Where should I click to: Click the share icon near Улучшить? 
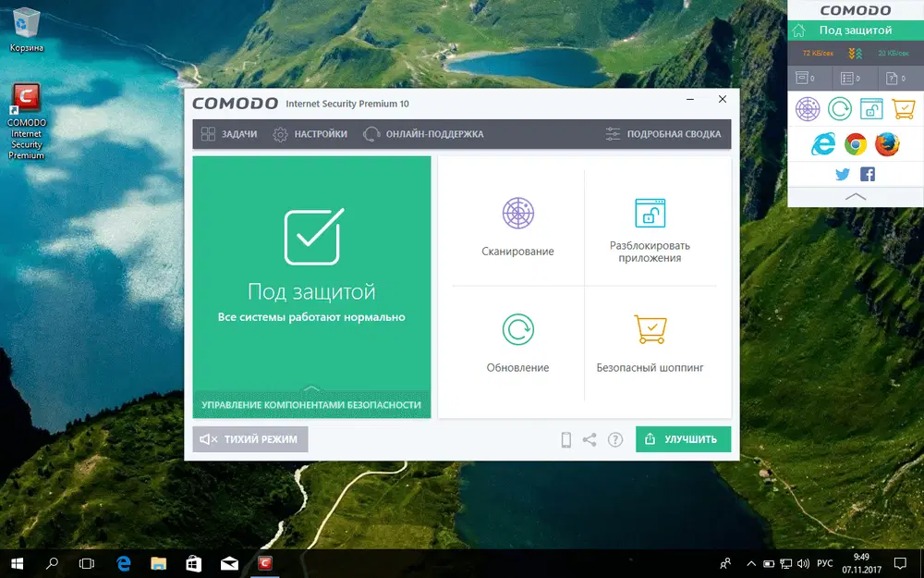tap(591, 439)
